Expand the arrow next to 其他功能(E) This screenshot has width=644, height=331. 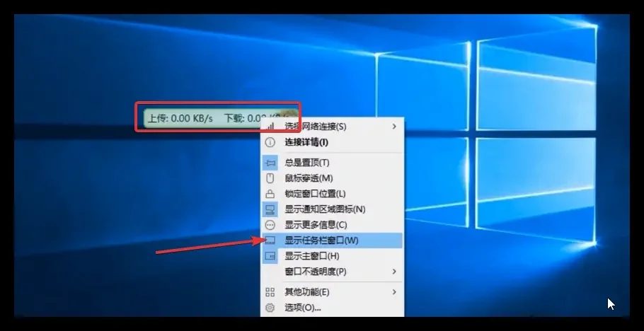click(394, 292)
